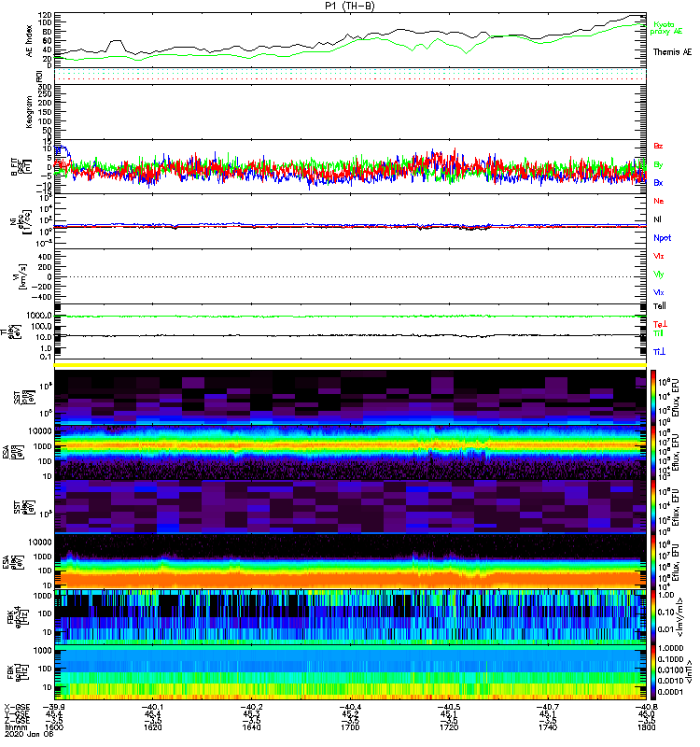Click the mV/m color scale bar

[652, 617]
